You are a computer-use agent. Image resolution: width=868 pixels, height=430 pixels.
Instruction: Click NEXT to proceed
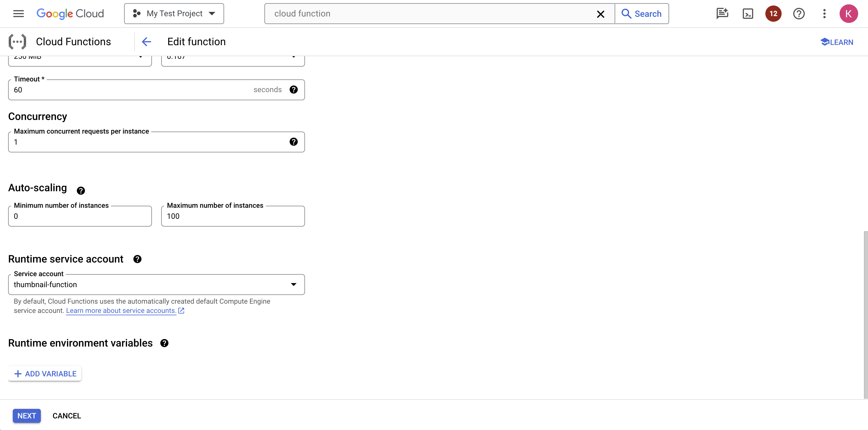[27, 416]
